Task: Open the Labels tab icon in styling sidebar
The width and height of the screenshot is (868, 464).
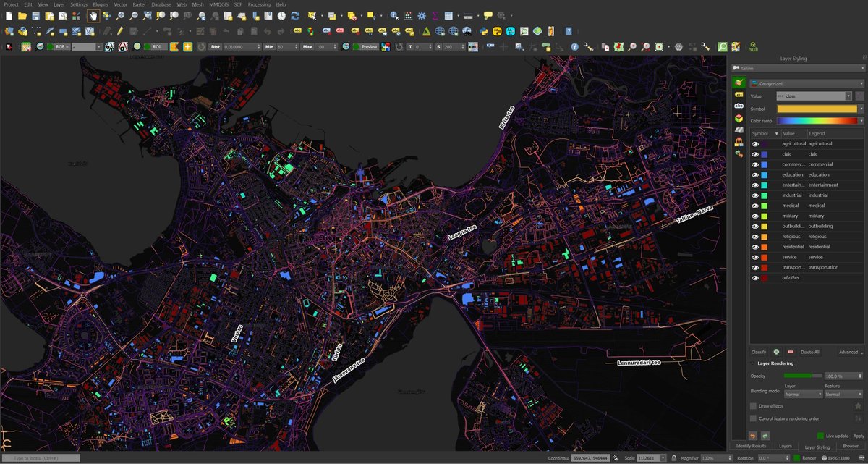Action: [739, 95]
